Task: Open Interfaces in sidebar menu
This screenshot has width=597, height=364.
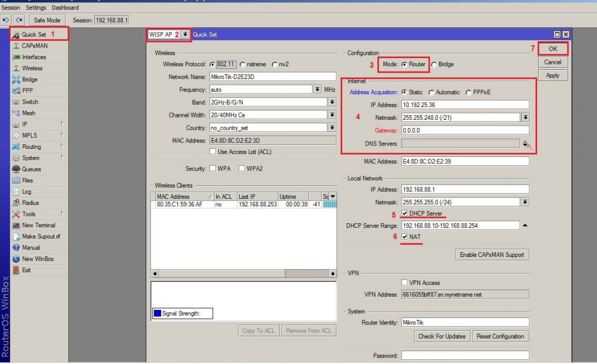Action: (x=39, y=57)
